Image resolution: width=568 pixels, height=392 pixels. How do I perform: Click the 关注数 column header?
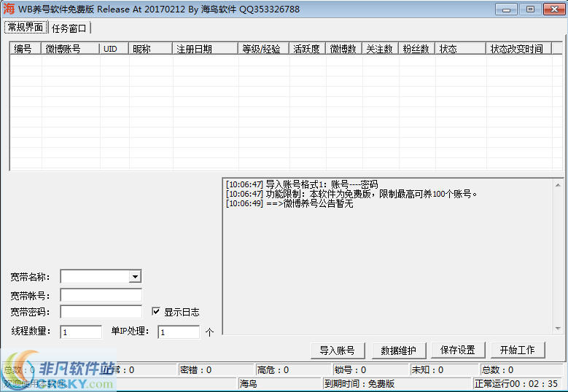[381, 49]
